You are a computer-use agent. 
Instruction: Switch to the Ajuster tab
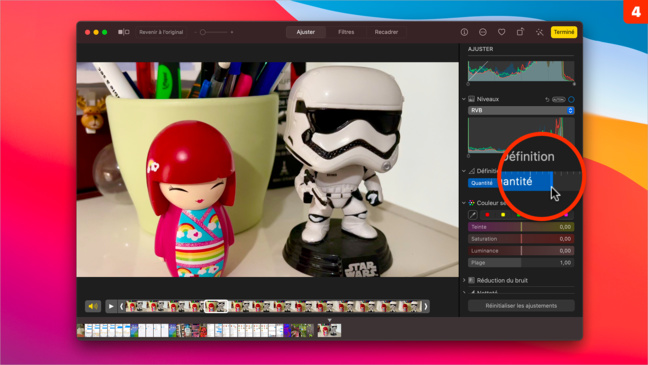pyautogui.click(x=305, y=32)
